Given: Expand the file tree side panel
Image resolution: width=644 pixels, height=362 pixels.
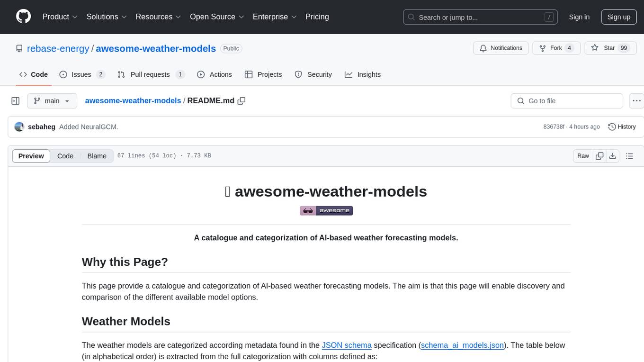Looking at the screenshot, I should [16, 101].
